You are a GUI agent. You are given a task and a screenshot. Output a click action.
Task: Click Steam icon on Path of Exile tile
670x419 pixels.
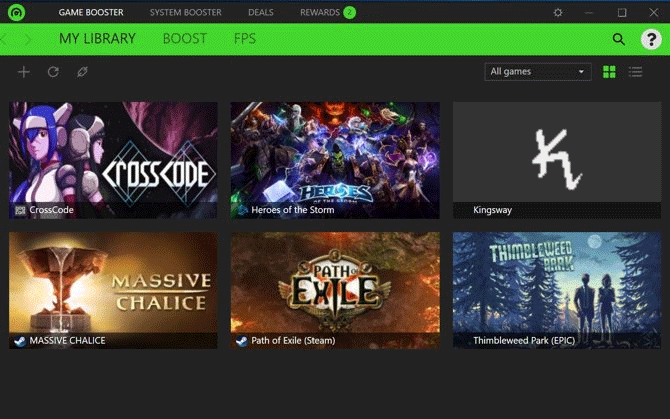click(x=241, y=341)
